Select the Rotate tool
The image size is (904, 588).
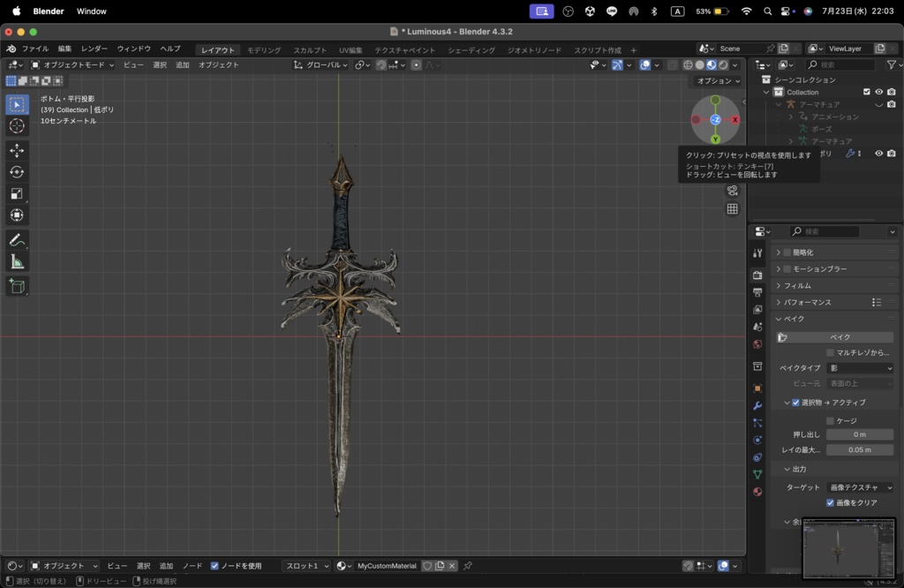(x=17, y=172)
